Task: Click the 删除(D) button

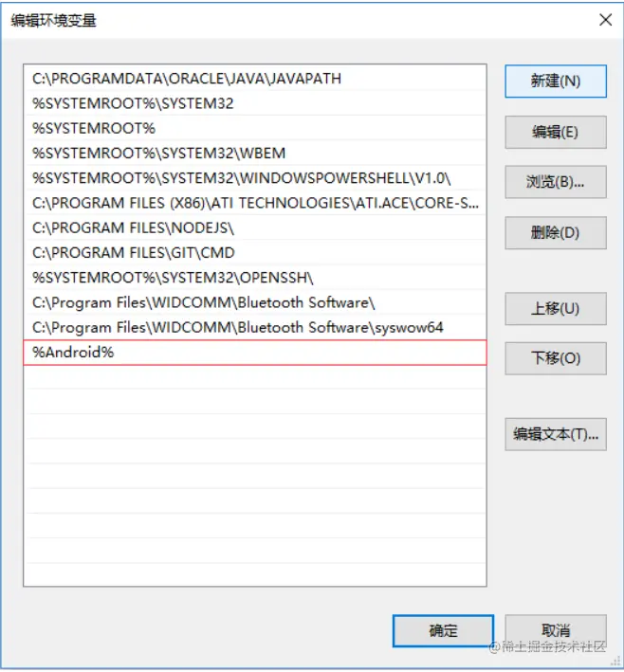Action: pos(556,233)
